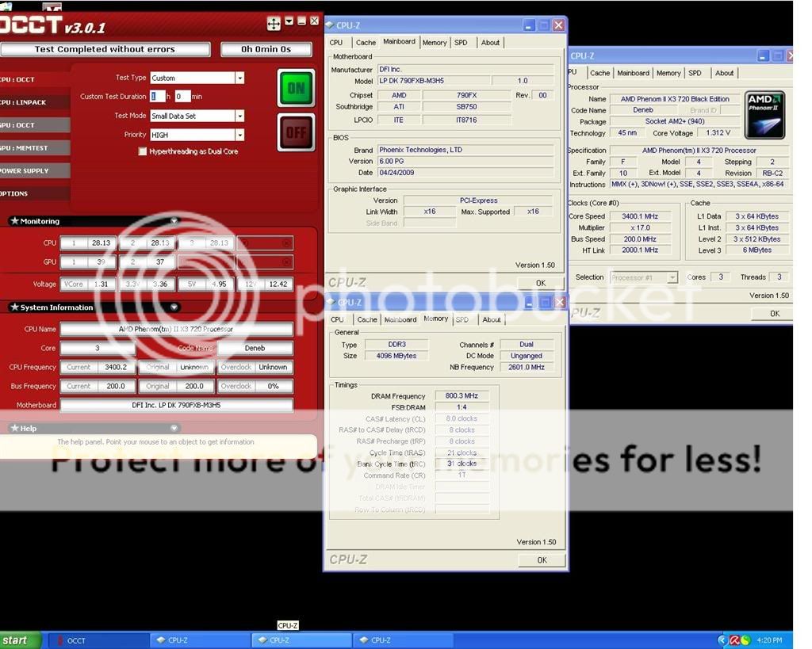Click OK in the CPU-Z Memory window
The width and height of the screenshot is (812, 649).
pos(542,560)
